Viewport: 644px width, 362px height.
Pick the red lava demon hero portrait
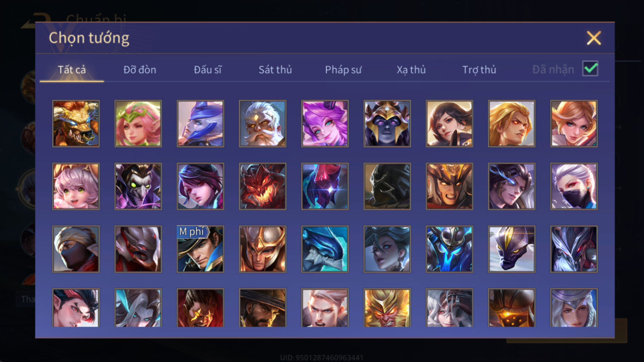[262, 186]
